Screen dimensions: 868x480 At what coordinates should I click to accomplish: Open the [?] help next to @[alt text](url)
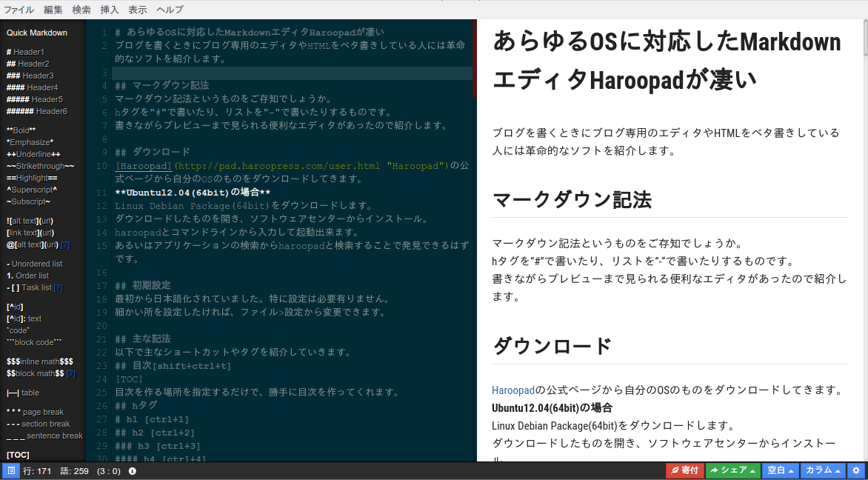tap(65, 244)
